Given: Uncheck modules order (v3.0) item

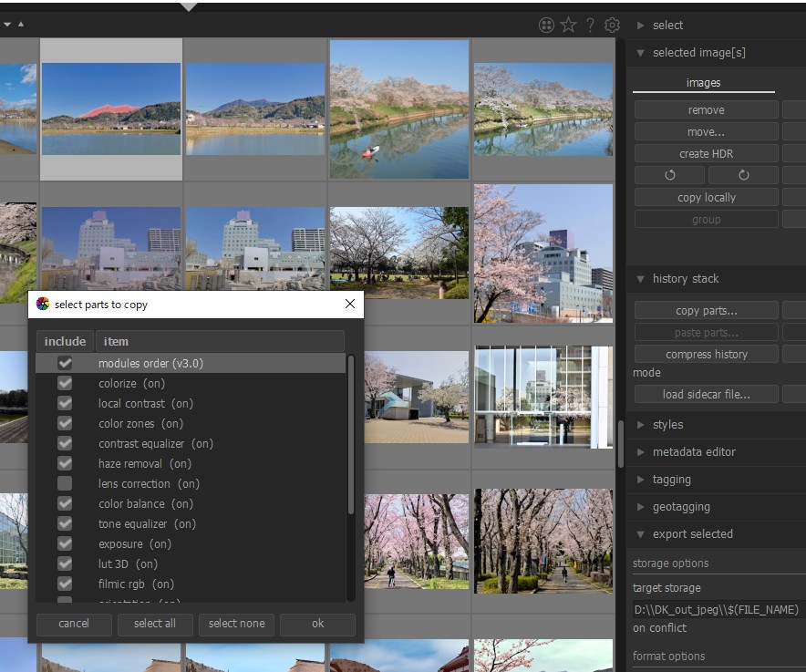Looking at the screenshot, I should point(65,363).
